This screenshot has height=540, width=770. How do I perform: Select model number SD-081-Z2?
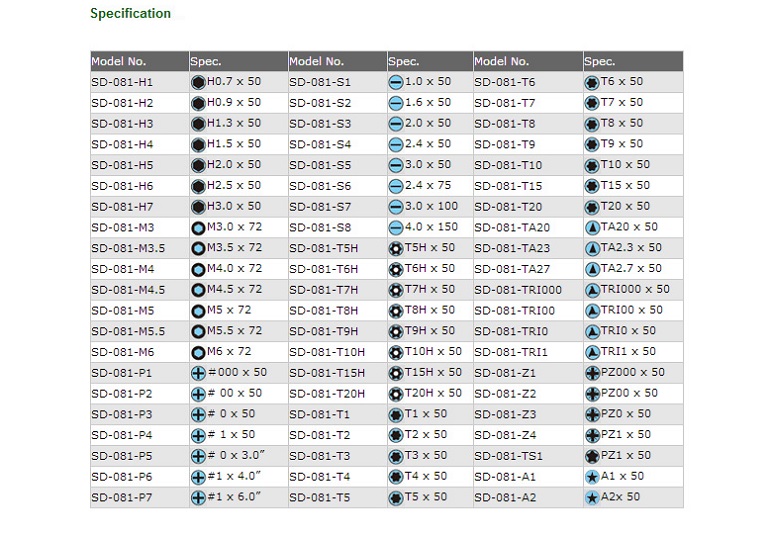coord(505,394)
